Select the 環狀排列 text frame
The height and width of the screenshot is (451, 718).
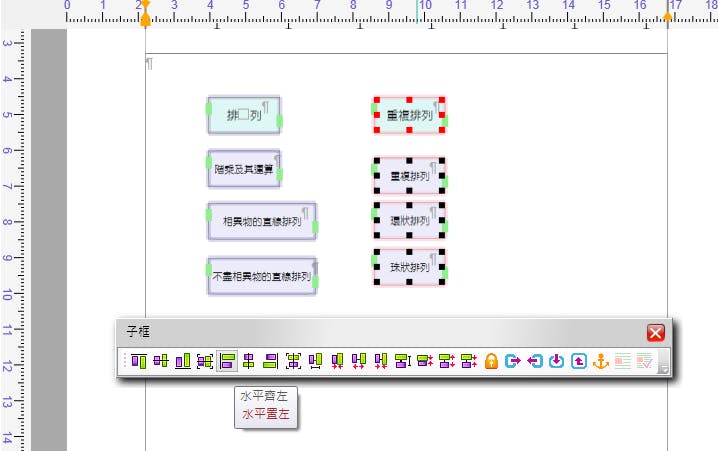(409, 221)
